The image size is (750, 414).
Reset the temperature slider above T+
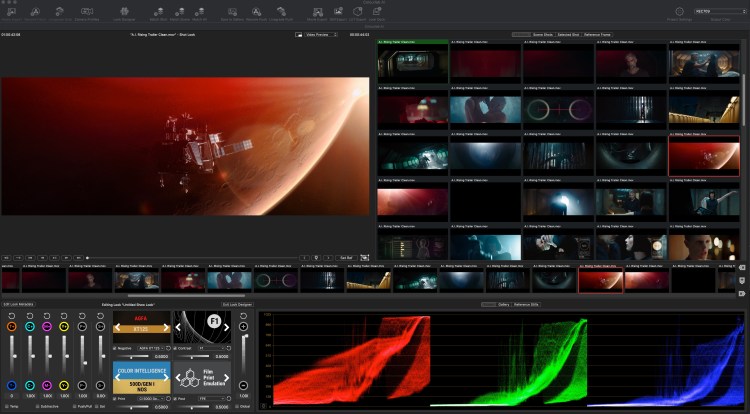(x=12, y=316)
